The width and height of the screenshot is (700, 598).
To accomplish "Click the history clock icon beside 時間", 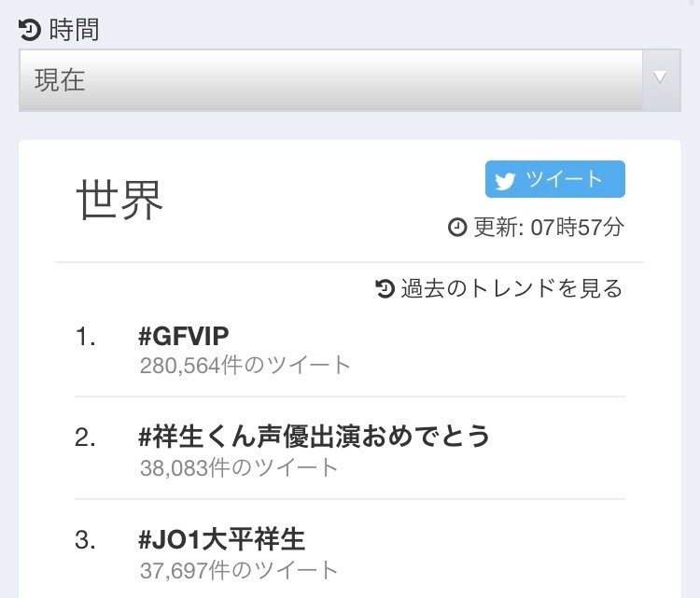I will [x=30, y=31].
